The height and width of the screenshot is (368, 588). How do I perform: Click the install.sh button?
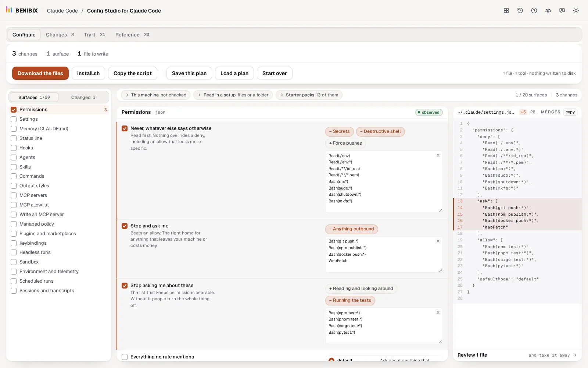point(88,73)
